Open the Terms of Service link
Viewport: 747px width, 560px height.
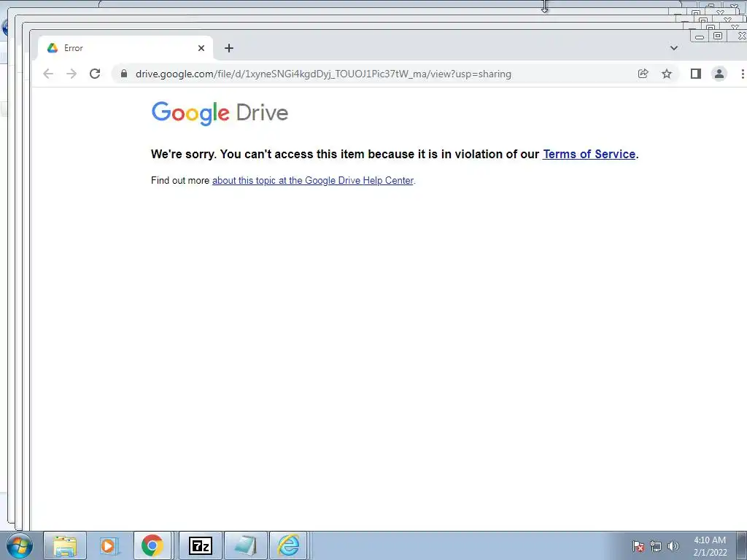(x=589, y=155)
